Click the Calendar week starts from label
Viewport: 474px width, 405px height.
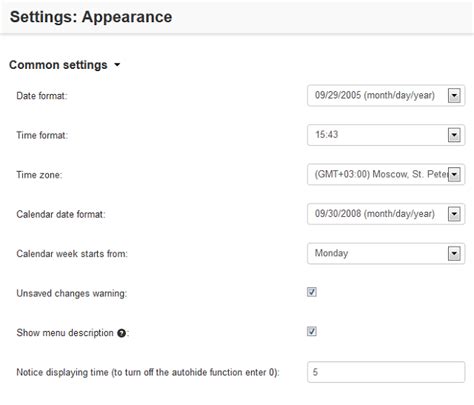[72, 254]
